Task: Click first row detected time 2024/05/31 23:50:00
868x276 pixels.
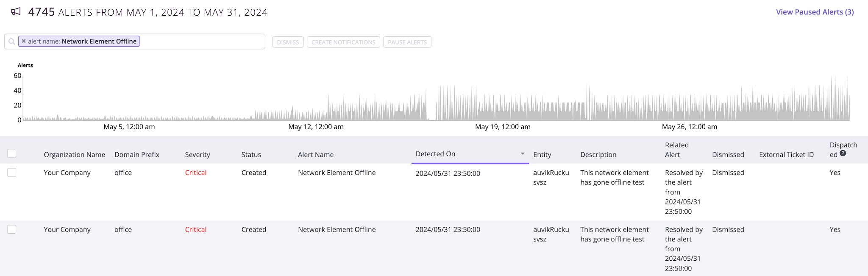Action: tap(448, 173)
